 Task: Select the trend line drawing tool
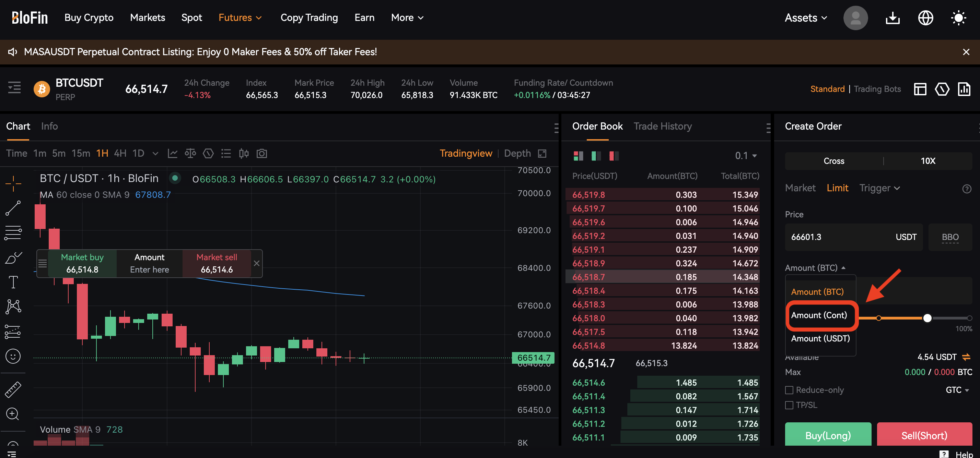[13, 208]
